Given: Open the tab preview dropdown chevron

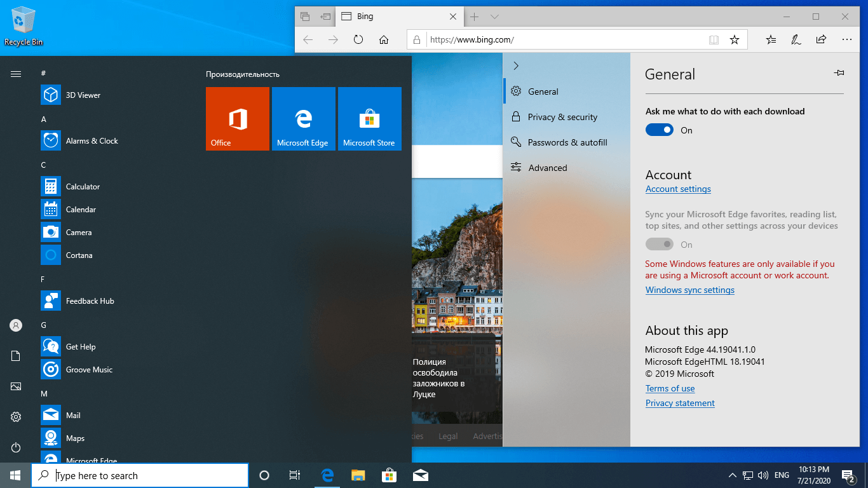Looking at the screenshot, I should (x=495, y=17).
